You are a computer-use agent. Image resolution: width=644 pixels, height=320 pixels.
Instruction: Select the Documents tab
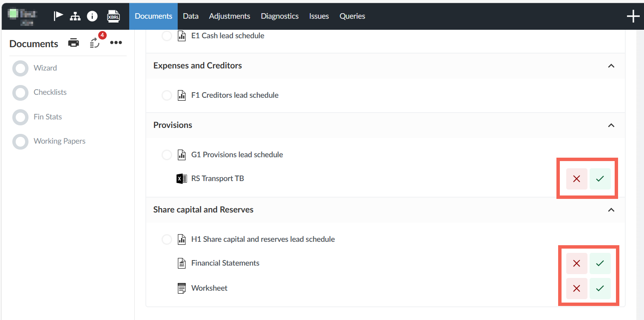[153, 16]
